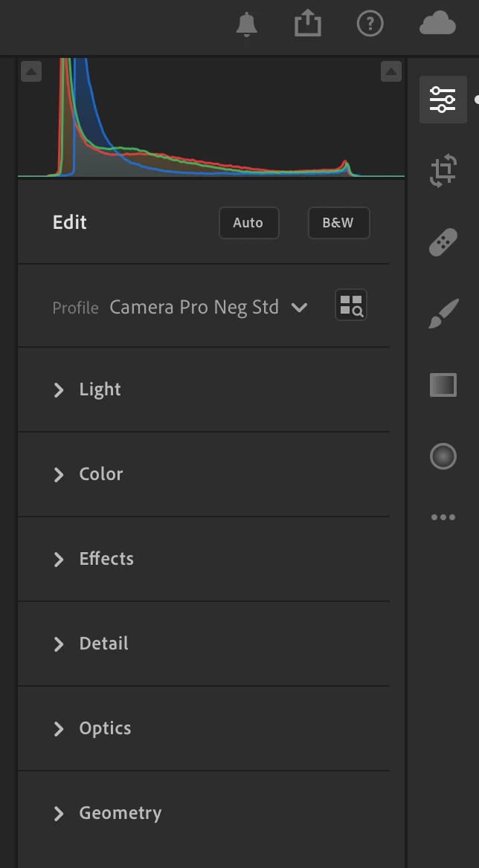This screenshot has height=868, width=479.
Task: Open the notifications bell
Action: pyautogui.click(x=246, y=25)
